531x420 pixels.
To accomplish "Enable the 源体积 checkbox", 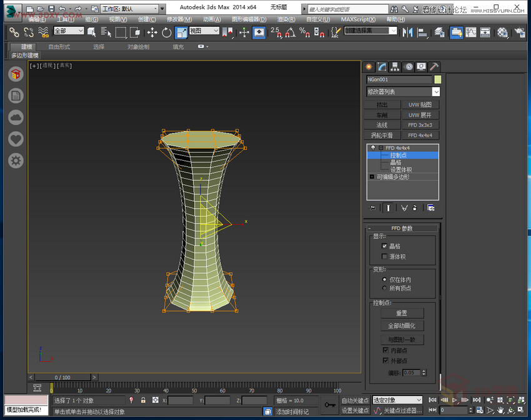I will pos(384,256).
